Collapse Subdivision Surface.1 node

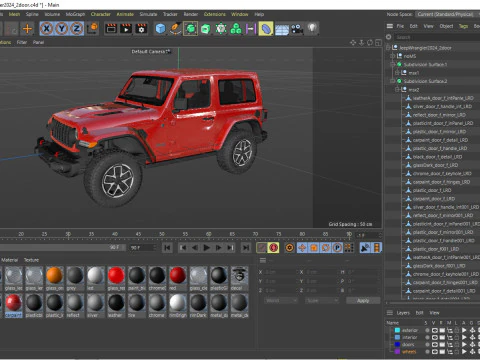(x=392, y=64)
